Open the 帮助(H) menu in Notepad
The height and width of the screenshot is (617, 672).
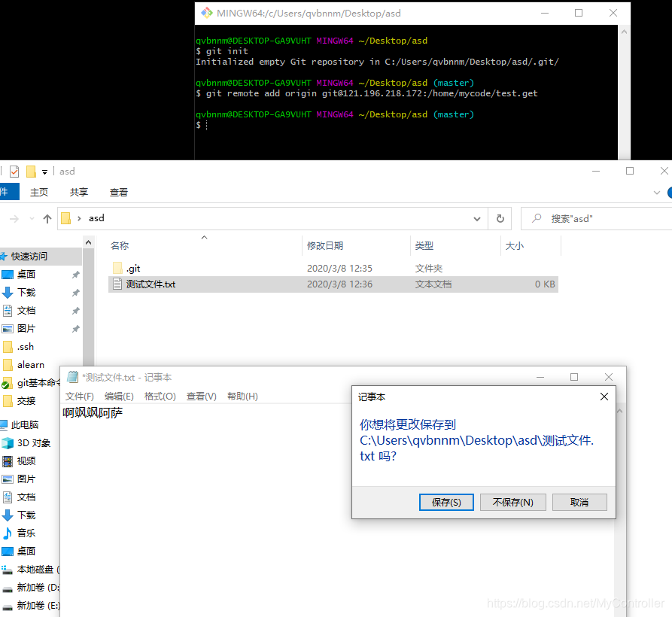pos(242,397)
